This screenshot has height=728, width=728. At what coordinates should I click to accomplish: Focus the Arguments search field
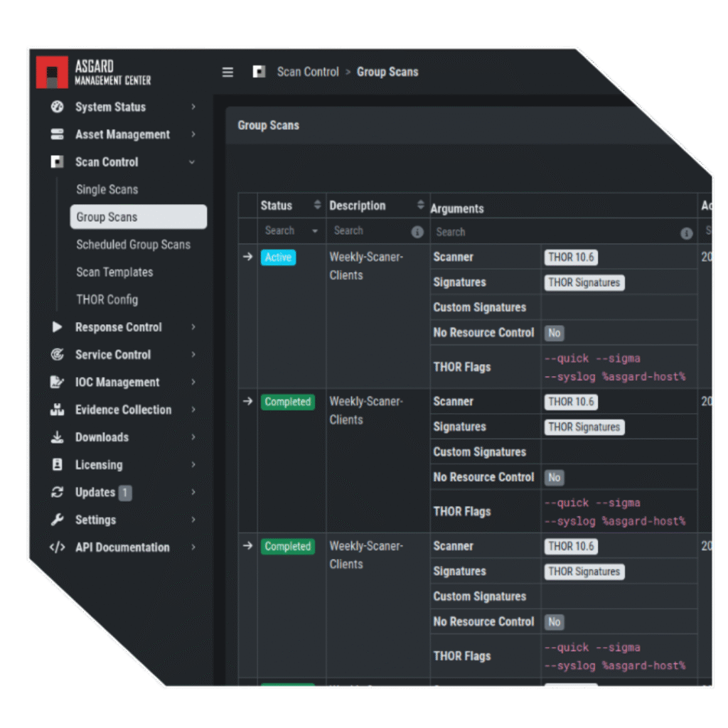[555, 232]
